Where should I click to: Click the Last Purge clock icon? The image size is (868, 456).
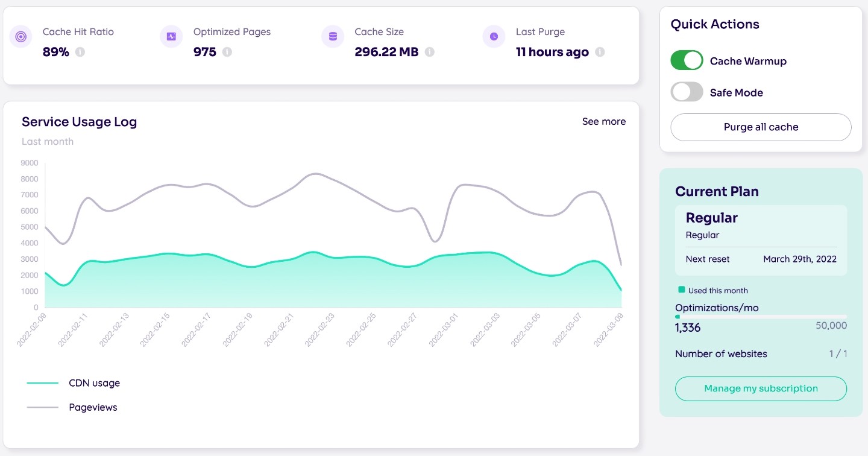[494, 37]
